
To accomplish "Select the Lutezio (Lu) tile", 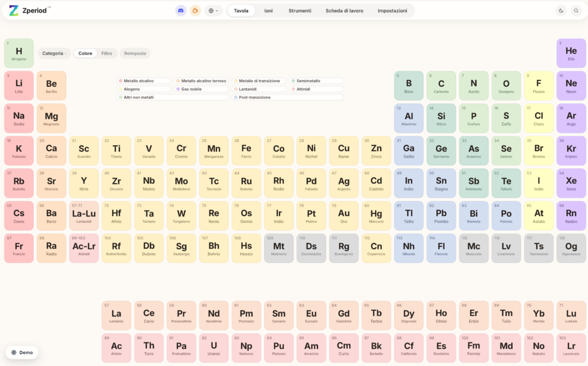I will click(571, 315).
